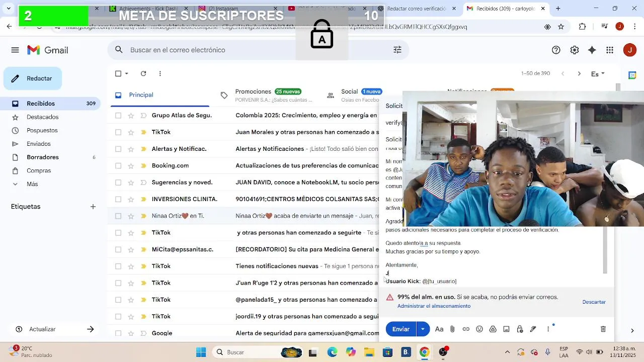
Task: Attach files with the paperclip icon
Action: (x=452, y=329)
